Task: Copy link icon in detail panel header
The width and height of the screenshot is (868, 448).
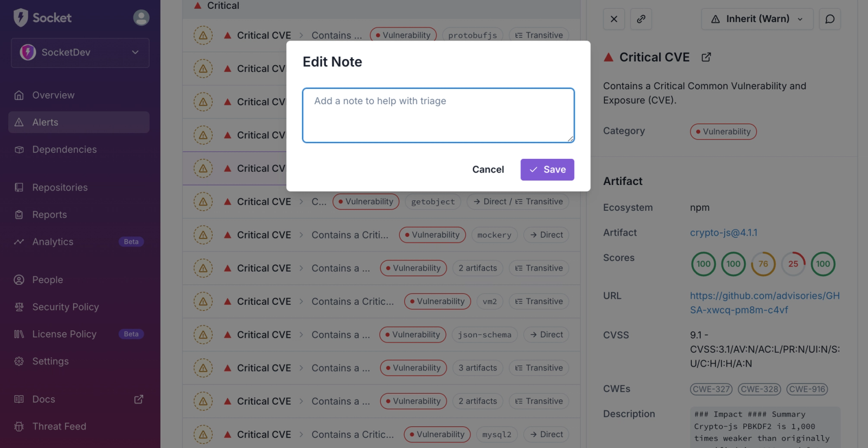Action: tap(641, 19)
